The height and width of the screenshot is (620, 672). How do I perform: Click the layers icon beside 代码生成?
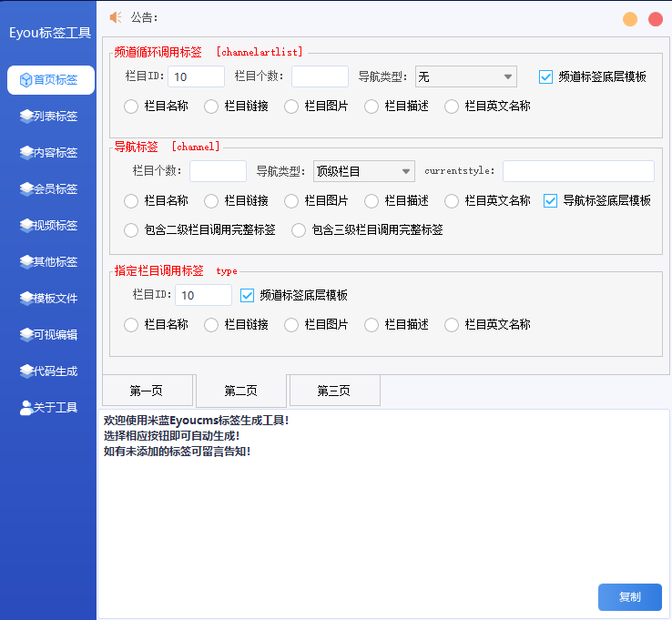(x=26, y=371)
